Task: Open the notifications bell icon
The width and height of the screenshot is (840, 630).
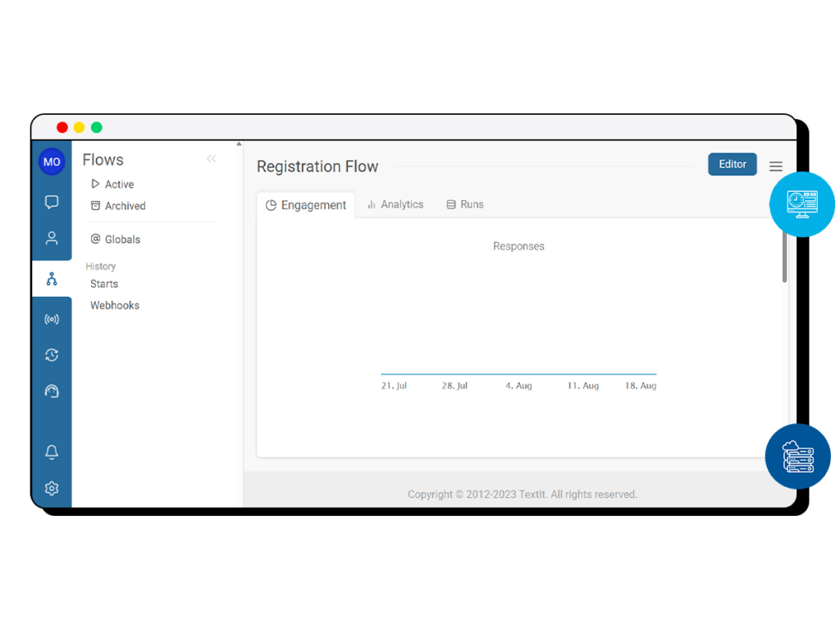Action: pyautogui.click(x=52, y=452)
